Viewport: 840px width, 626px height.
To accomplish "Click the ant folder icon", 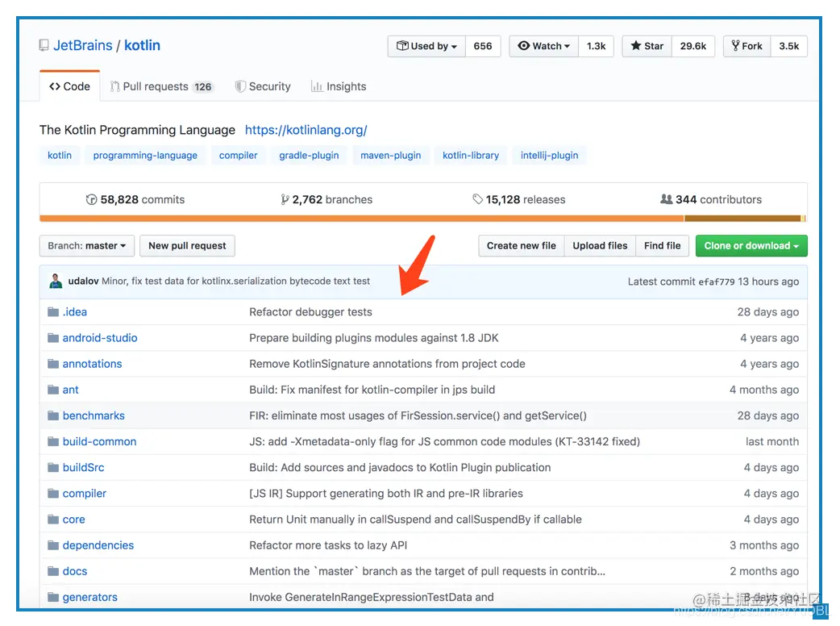I will (53, 390).
